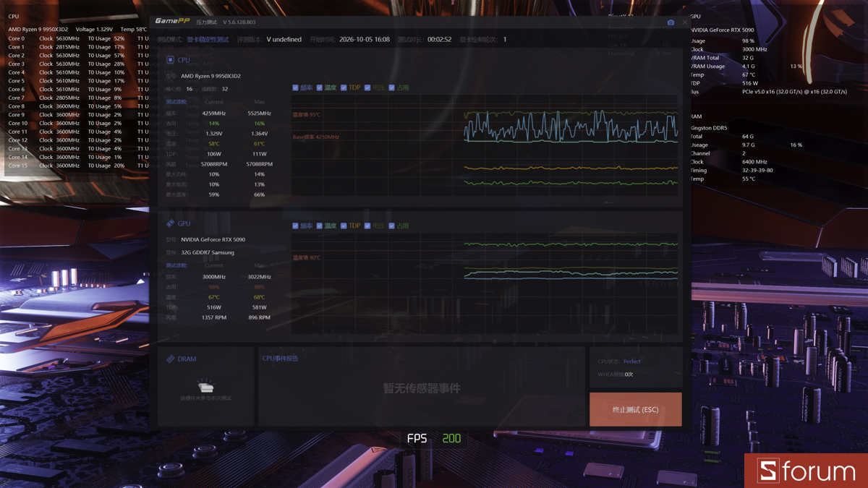868x488 pixels.
Task: Click the 温度墙 95°C chart label
Action: 307,115
